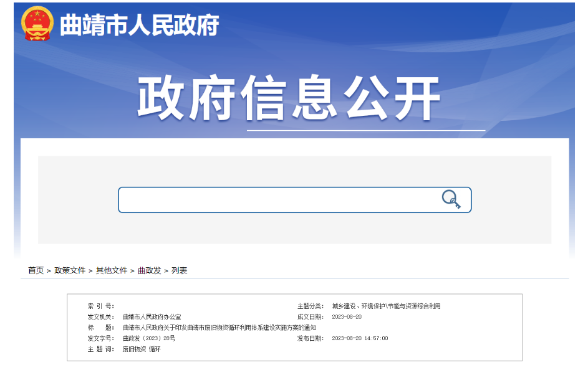The height and width of the screenshot is (370, 588).
Task: Click the keywords value 废旧物资 循环
Action: point(142,349)
